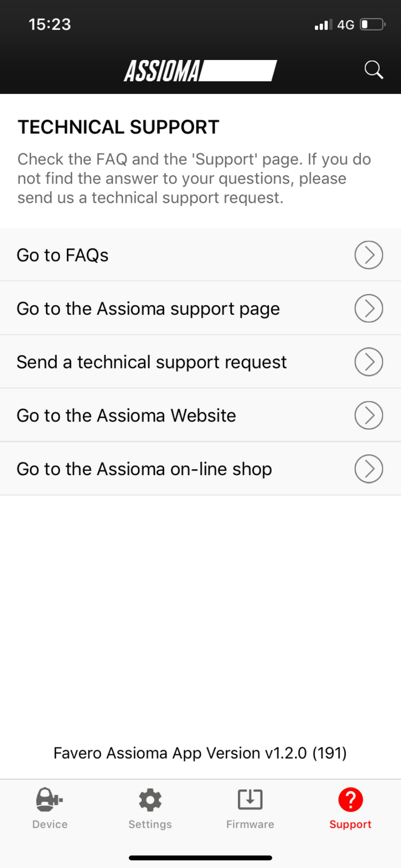Tap the chevron next to Go to FAQs
This screenshot has width=401, height=868.
(368, 255)
